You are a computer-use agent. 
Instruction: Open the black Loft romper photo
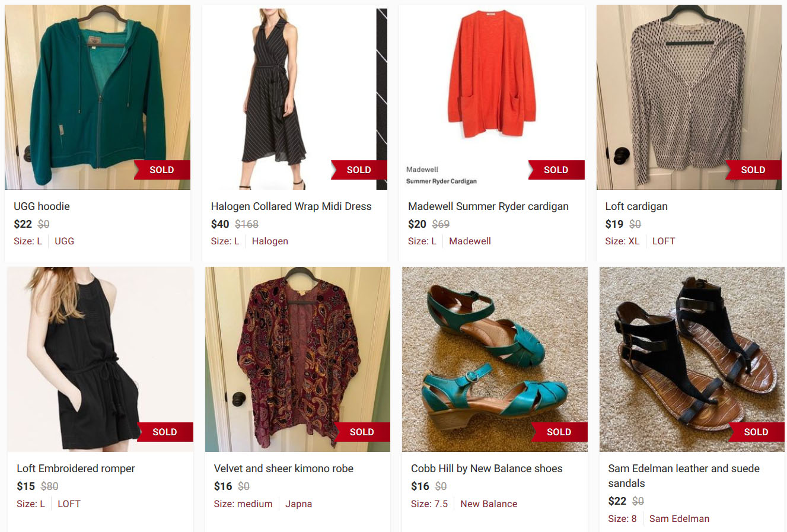100,359
